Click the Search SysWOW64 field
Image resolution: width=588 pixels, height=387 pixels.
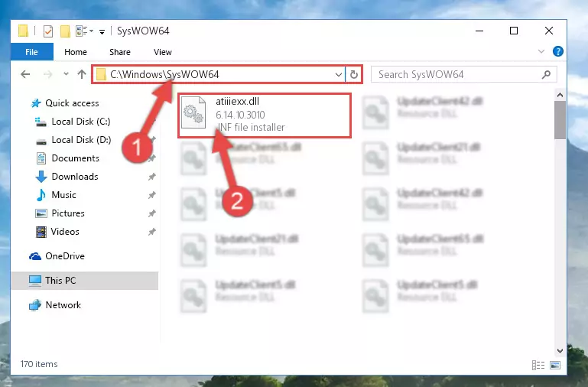point(464,74)
